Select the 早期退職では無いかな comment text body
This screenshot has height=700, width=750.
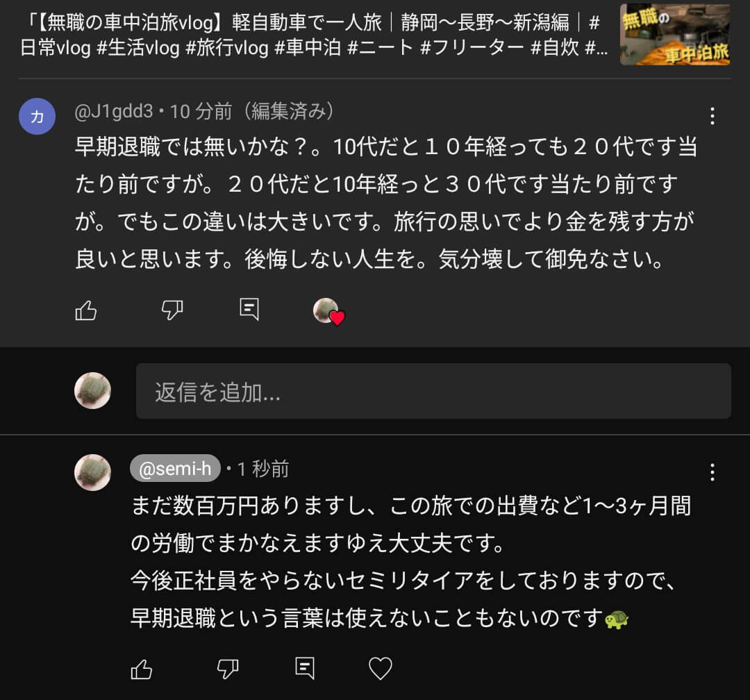click(x=386, y=203)
